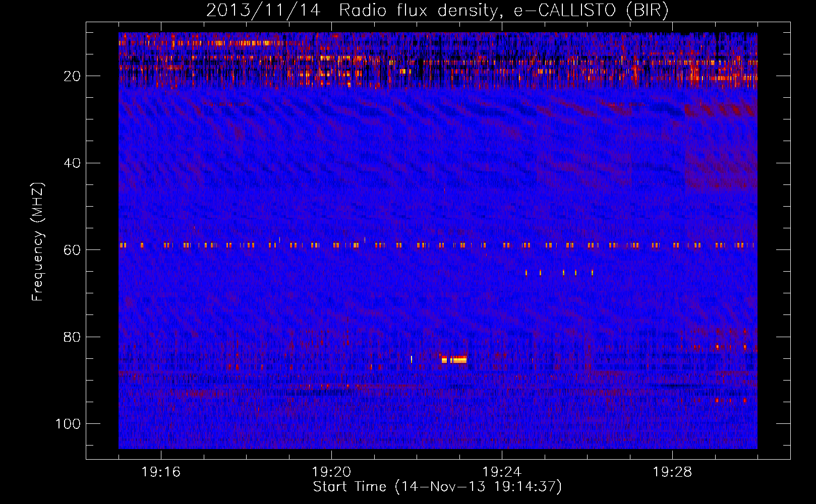The image size is (816, 504).
Task: Click the 80 frequency tick label
Action: [x=72, y=337]
